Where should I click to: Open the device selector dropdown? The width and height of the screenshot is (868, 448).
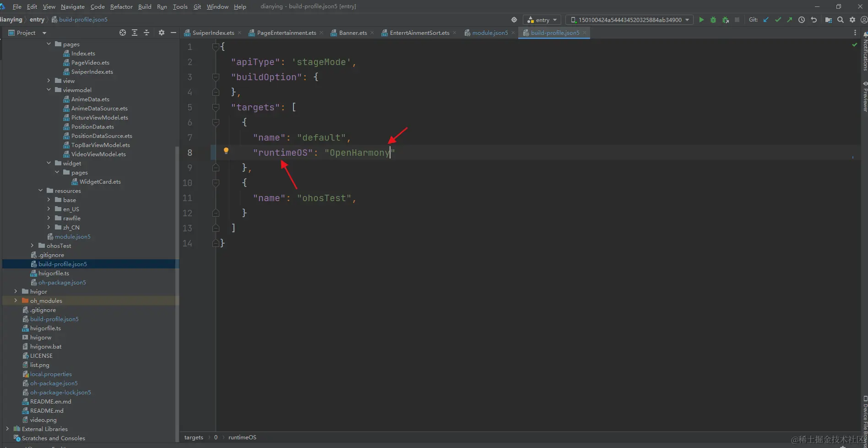[629, 20]
